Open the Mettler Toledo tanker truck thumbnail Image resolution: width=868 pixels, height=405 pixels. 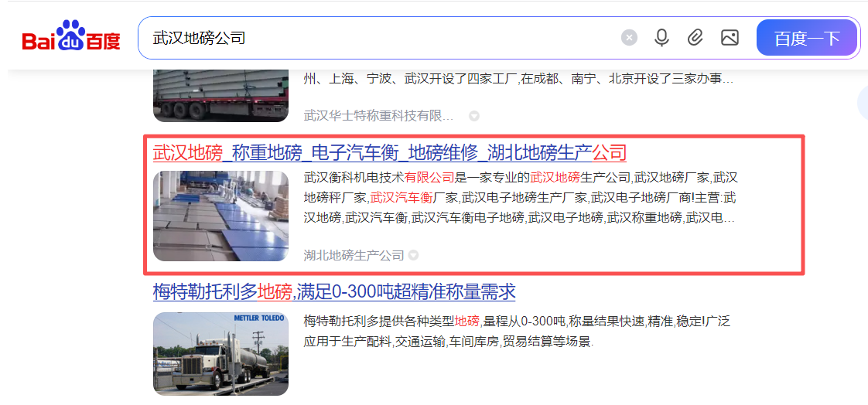221,353
